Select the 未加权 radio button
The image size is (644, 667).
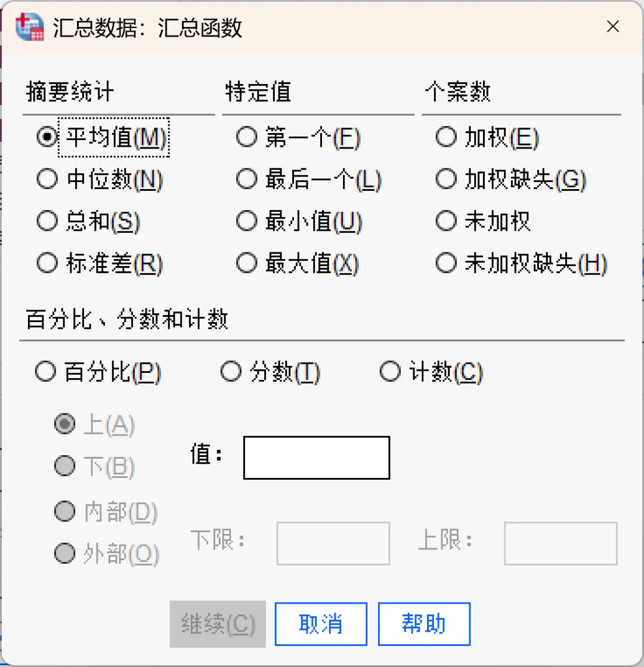pyautogui.click(x=446, y=221)
